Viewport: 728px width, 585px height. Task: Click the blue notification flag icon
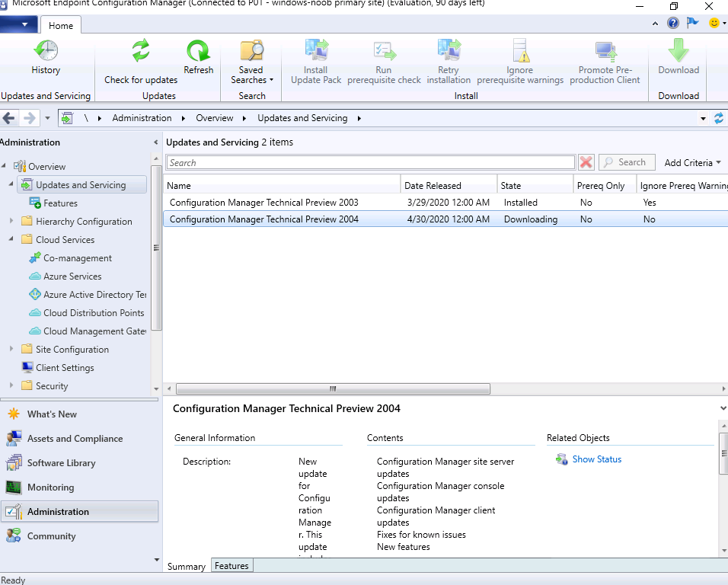[693, 22]
